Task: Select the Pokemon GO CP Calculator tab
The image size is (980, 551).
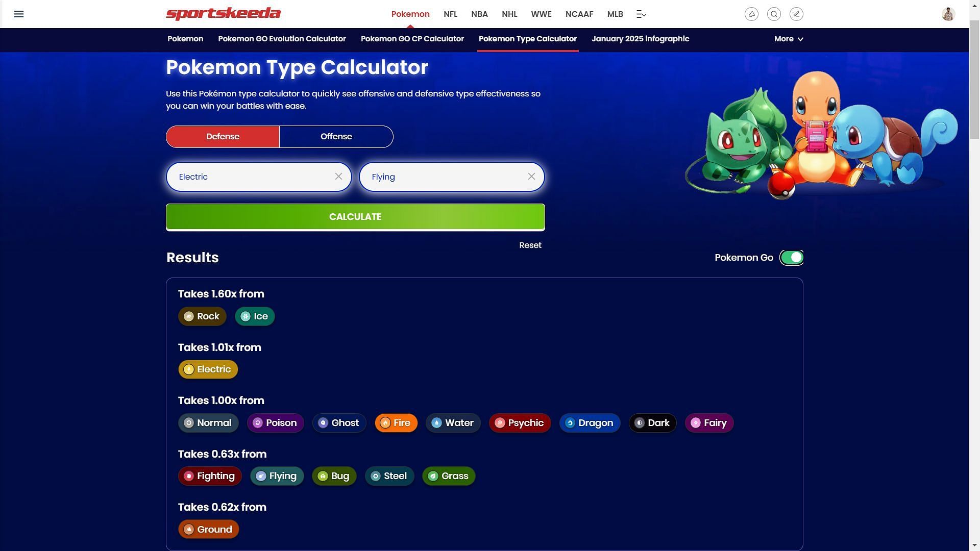Action: (412, 39)
